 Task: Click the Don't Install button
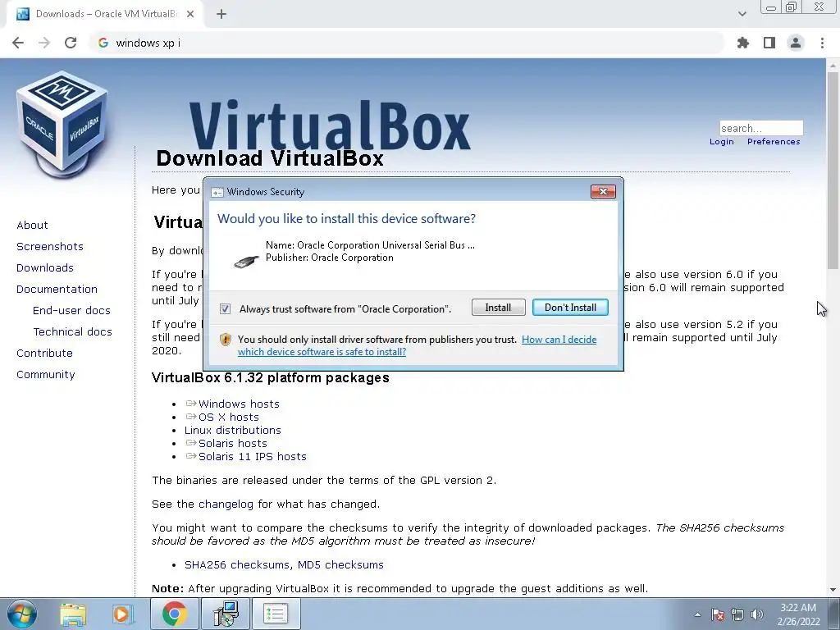coord(570,308)
